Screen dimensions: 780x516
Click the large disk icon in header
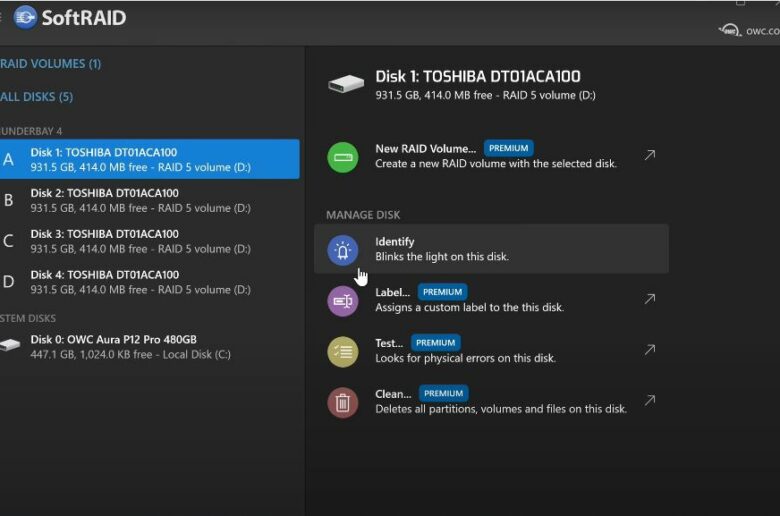[346, 84]
